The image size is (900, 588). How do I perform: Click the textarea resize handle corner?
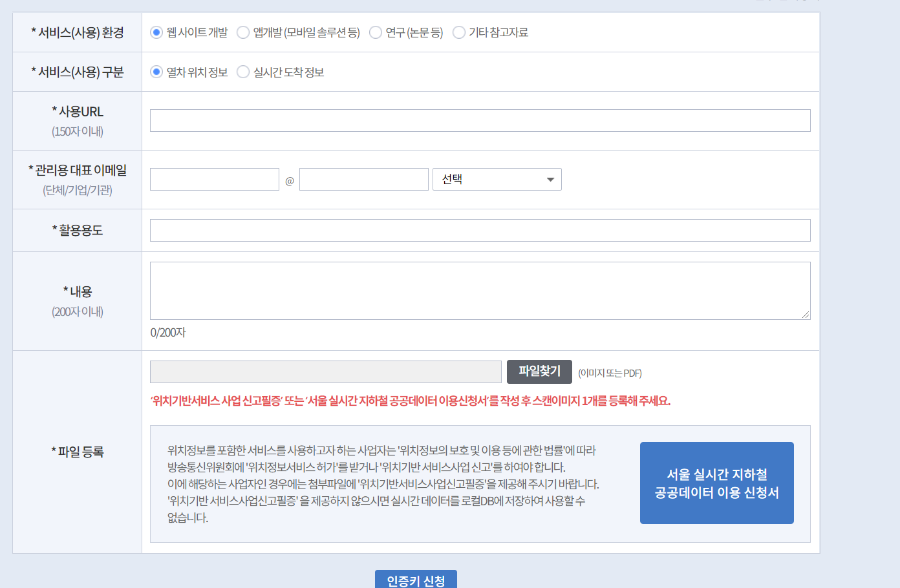(806, 315)
